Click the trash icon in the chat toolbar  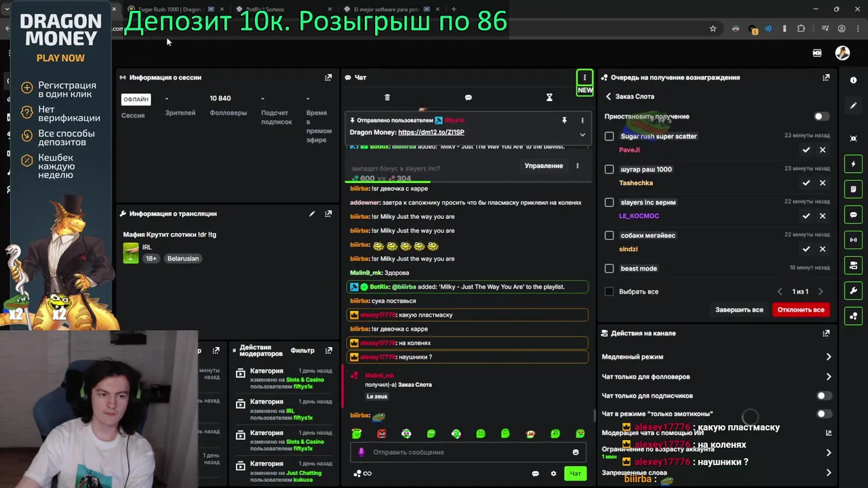pyautogui.click(x=387, y=98)
